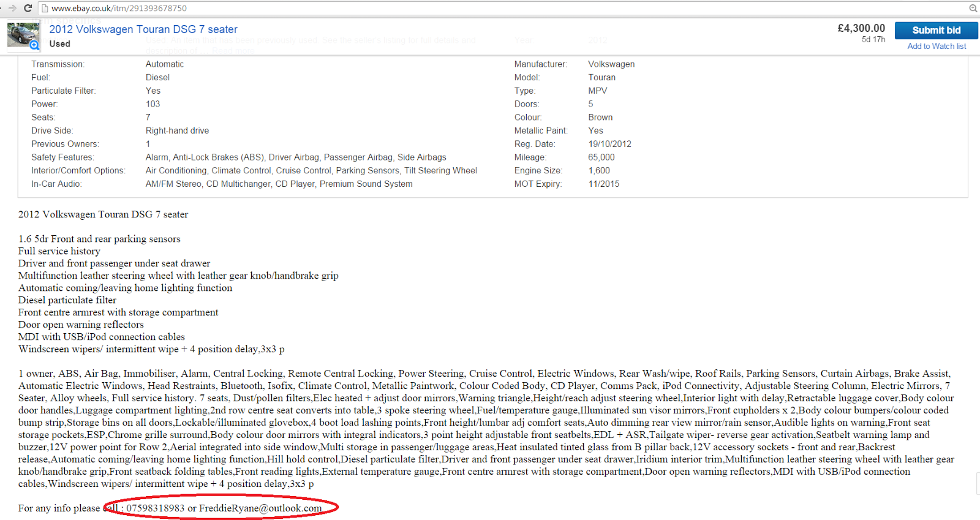Click the Metallic Paint label
The image size is (980, 520).
click(x=541, y=130)
